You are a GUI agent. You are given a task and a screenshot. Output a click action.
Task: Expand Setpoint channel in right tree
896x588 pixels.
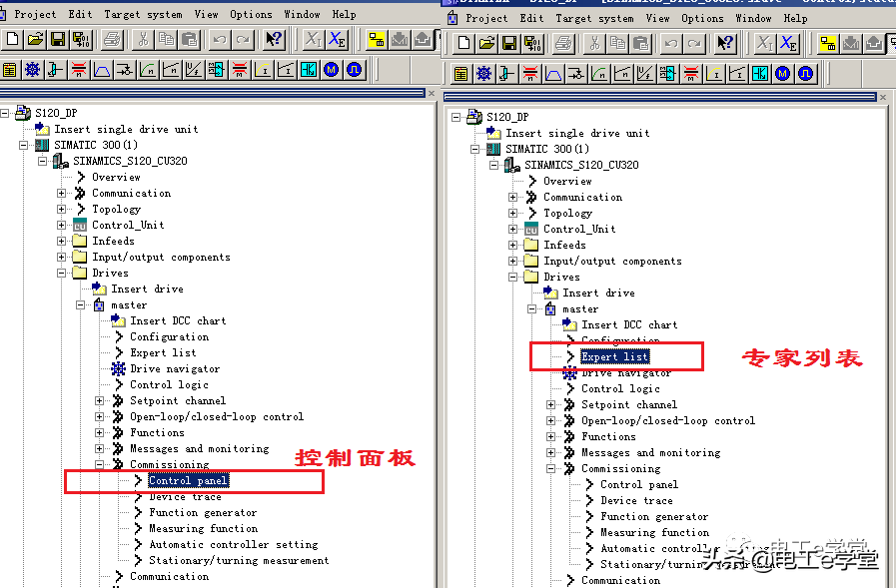pos(551,404)
